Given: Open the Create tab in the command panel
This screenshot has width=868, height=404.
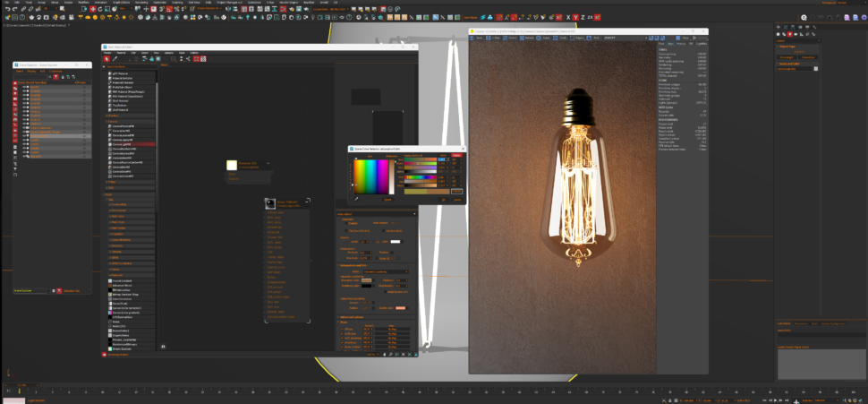Looking at the screenshot, I should point(779,27).
